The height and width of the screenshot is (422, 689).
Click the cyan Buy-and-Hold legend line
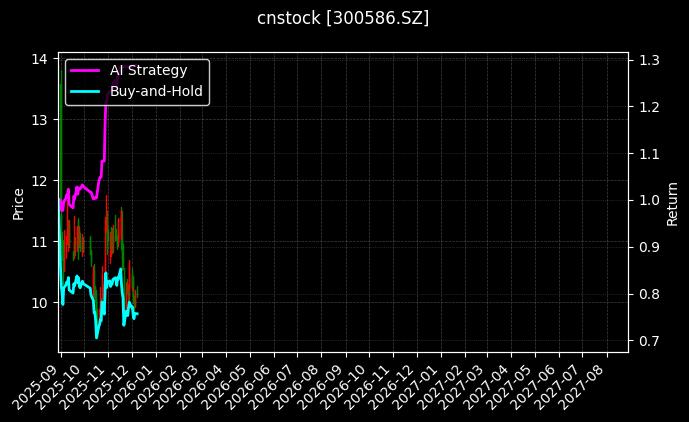click(85, 91)
